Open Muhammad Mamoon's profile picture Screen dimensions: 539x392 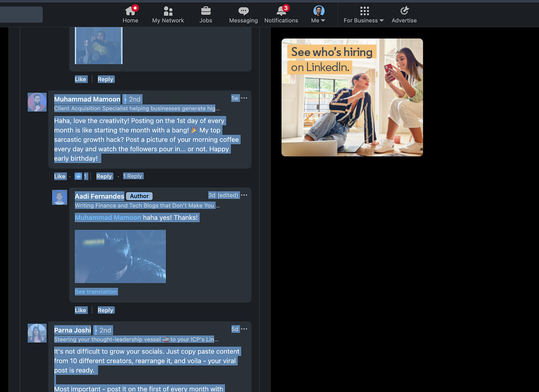37,102
